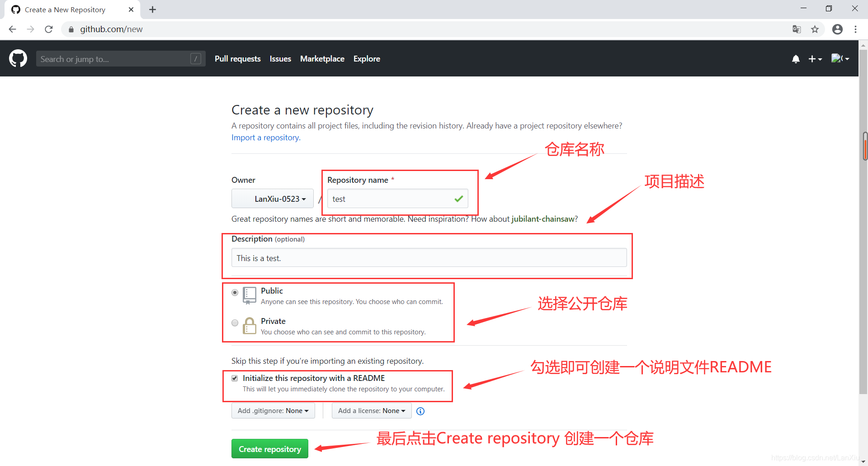Image resolution: width=868 pixels, height=466 pixels.
Task: Click the scrollbar down arrow
Action: [x=863, y=461]
